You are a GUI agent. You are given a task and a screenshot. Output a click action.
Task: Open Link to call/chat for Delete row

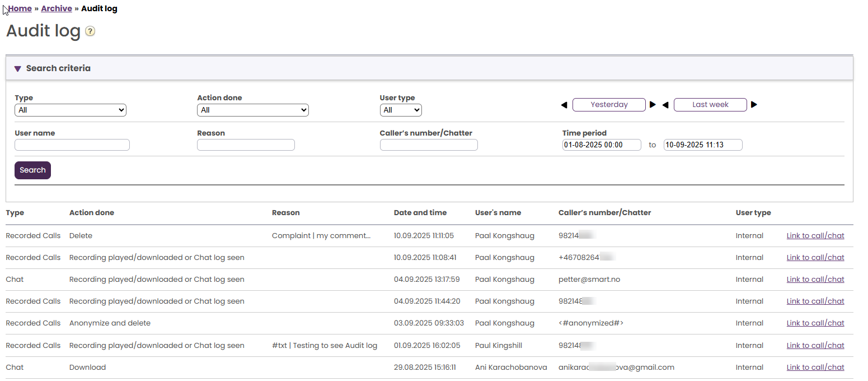pyautogui.click(x=815, y=236)
